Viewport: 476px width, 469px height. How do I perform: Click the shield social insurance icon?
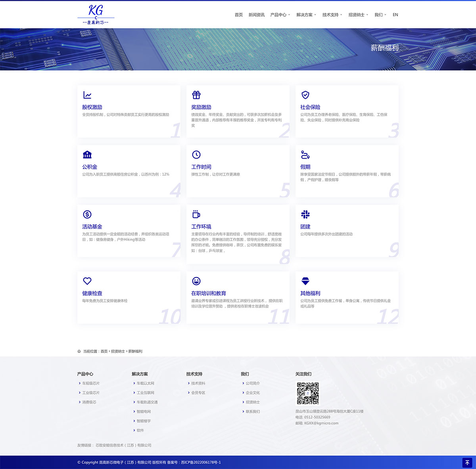[305, 95]
